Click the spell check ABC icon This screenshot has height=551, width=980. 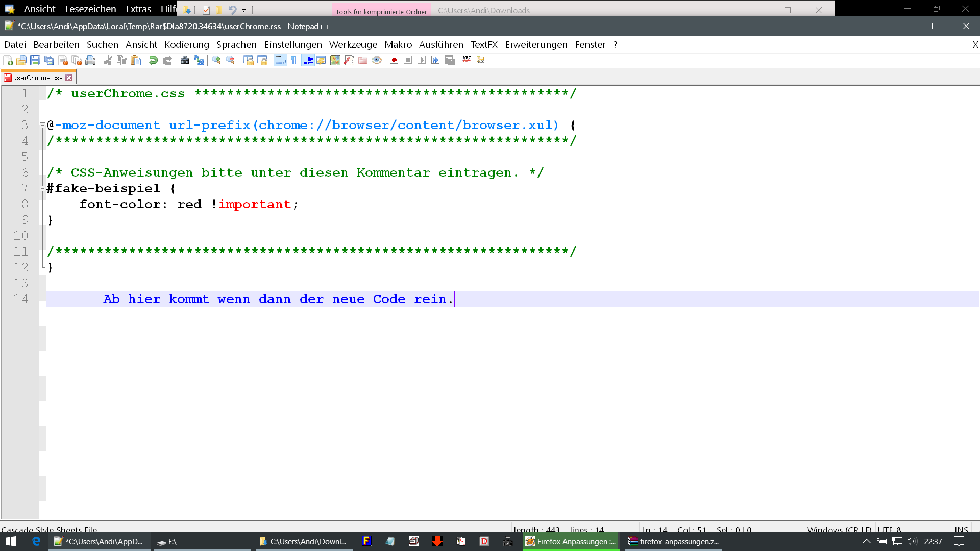[467, 60]
